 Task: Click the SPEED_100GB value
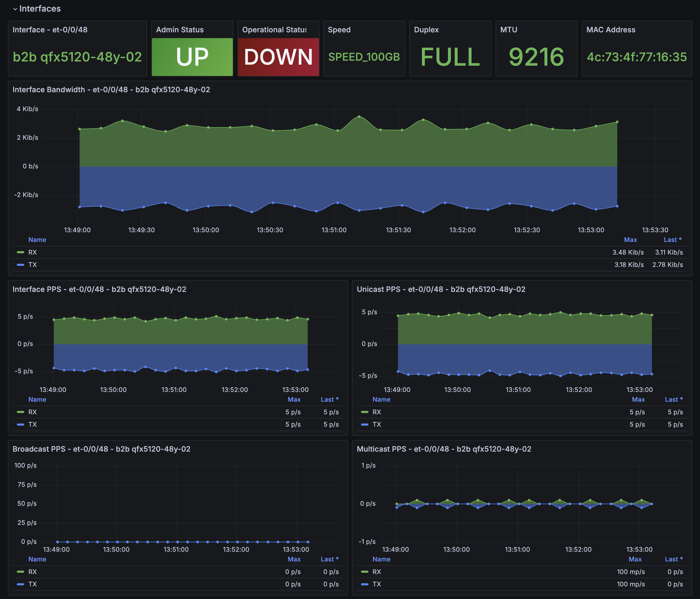pyautogui.click(x=364, y=57)
